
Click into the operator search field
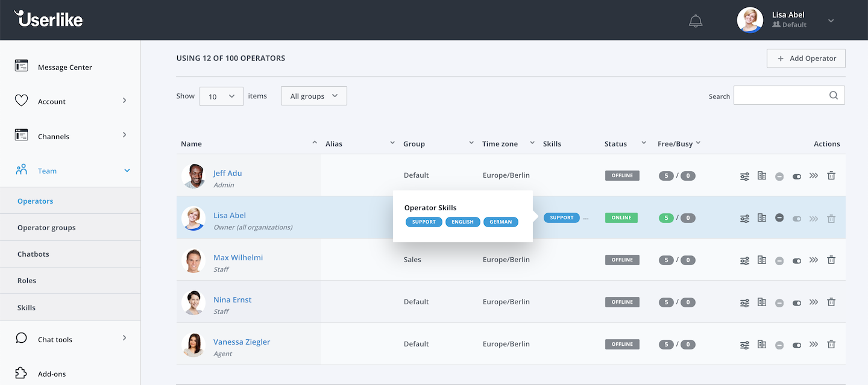(789, 95)
